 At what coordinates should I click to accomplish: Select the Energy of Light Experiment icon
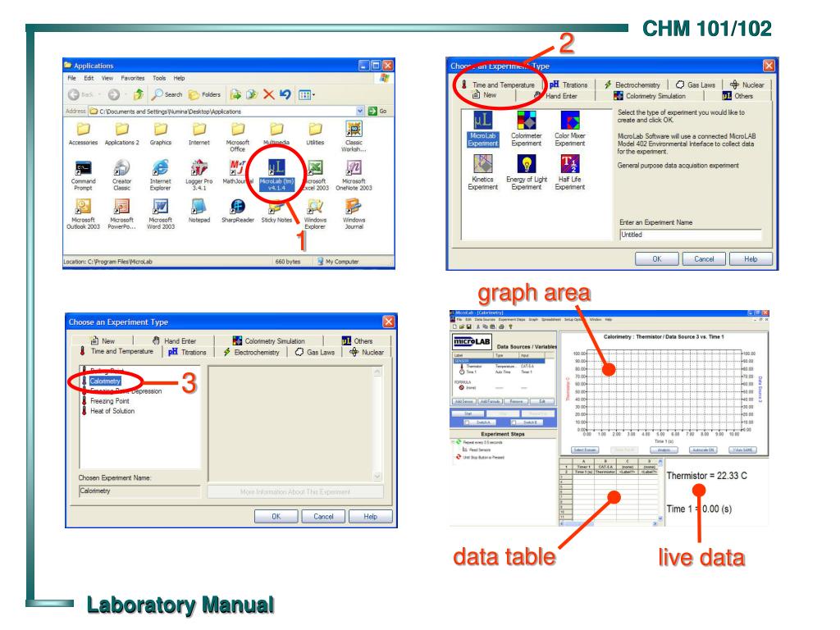click(526, 172)
